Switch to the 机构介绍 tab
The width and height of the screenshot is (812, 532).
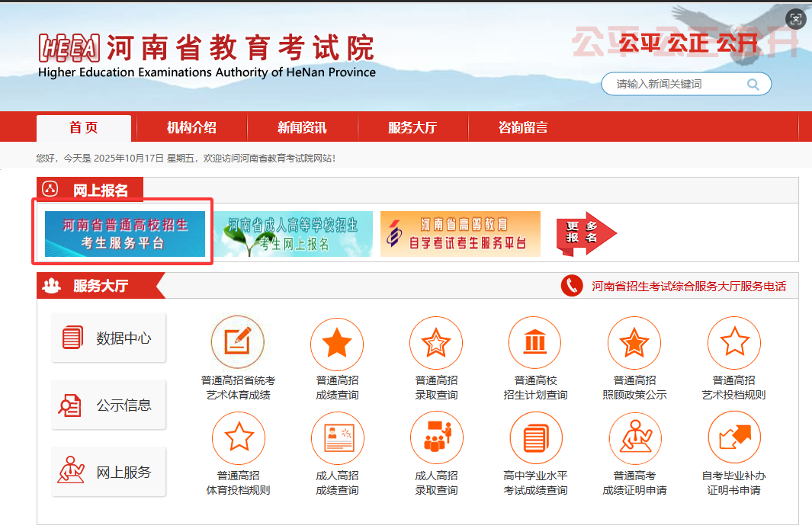coord(191,127)
